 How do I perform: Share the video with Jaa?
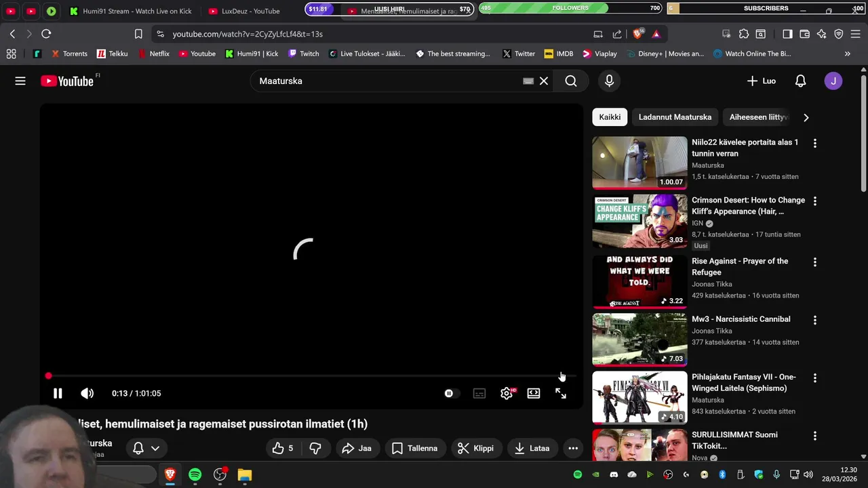pos(357,448)
